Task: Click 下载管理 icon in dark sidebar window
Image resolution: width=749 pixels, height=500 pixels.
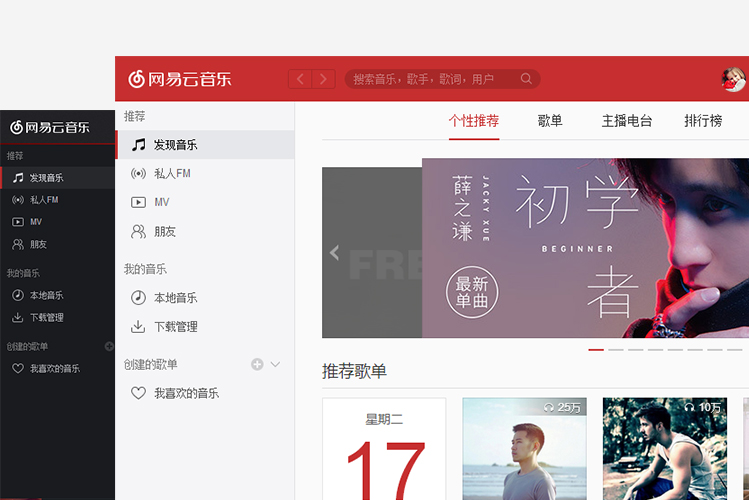Action: [18, 317]
